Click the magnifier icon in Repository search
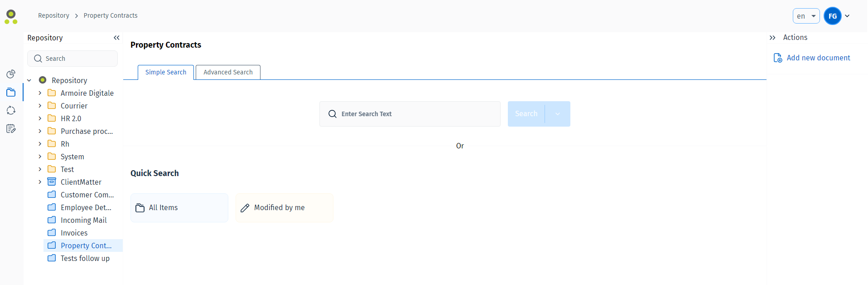 (x=38, y=59)
